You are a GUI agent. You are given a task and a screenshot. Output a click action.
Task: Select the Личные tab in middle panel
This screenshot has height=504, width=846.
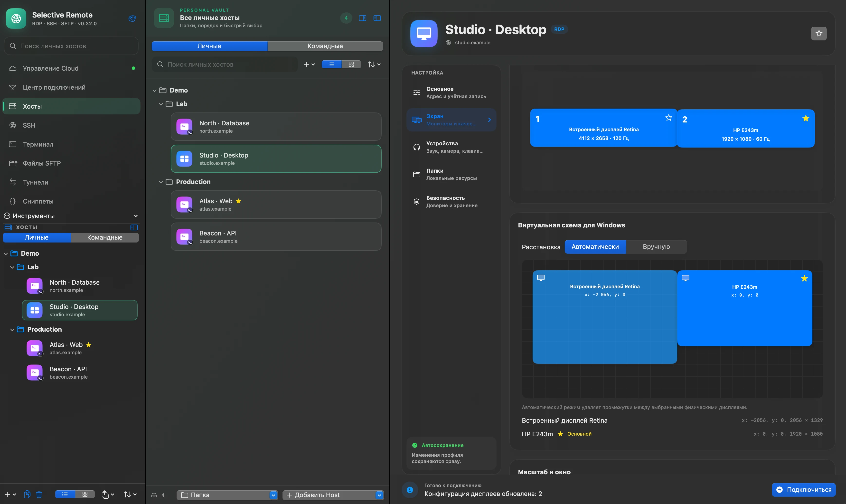209,46
